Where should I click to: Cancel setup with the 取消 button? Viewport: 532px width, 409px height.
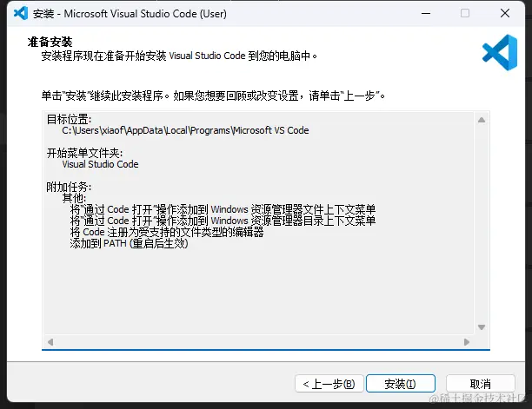(481, 384)
